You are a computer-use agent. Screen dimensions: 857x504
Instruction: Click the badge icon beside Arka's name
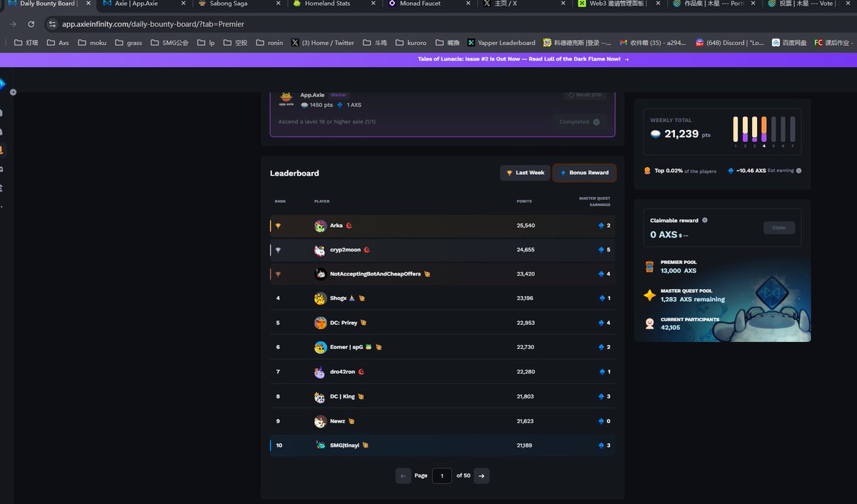point(349,226)
